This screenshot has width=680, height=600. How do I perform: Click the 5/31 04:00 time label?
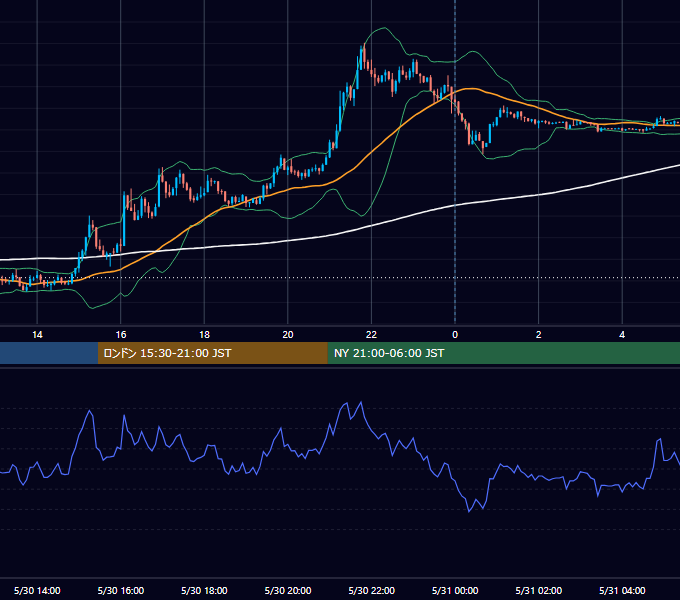pyautogui.click(x=622, y=590)
